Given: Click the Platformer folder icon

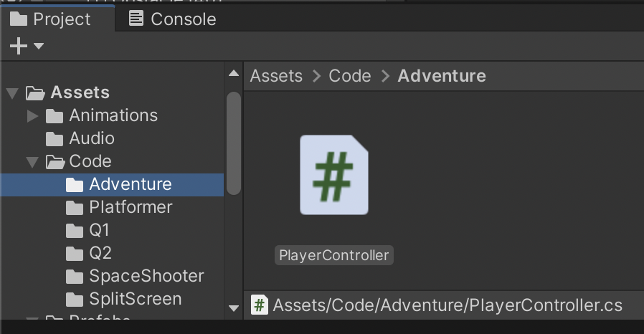Looking at the screenshot, I should coord(75,208).
